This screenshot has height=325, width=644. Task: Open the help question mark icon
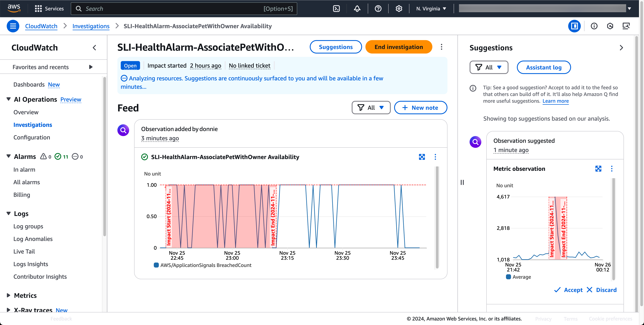tap(378, 9)
